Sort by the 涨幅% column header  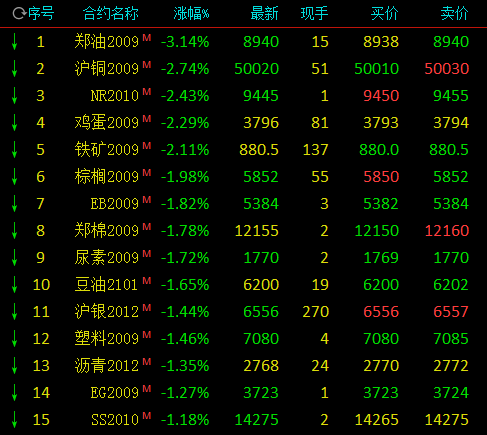(191, 14)
